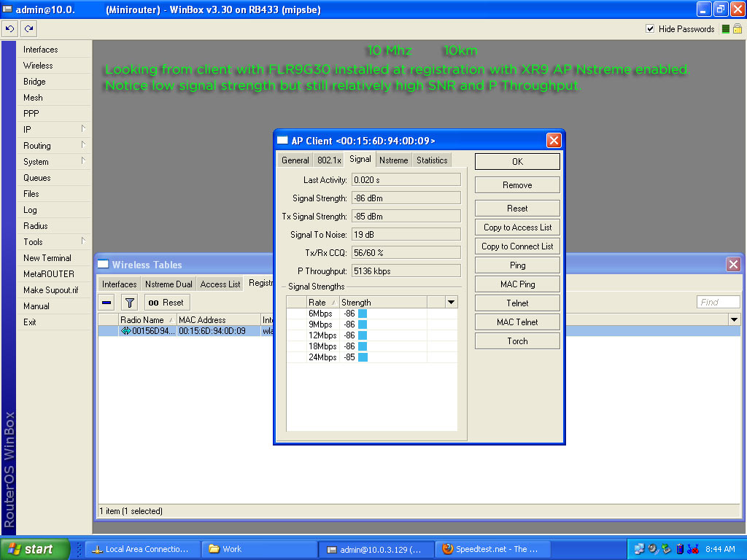This screenshot has width=747, height=560.
Task: Switch to Access List tab in Wireless Tables
Action: [220, 284]
